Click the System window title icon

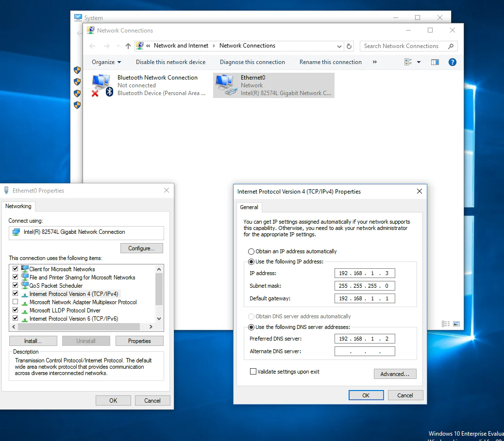click(x=78, y=17)
